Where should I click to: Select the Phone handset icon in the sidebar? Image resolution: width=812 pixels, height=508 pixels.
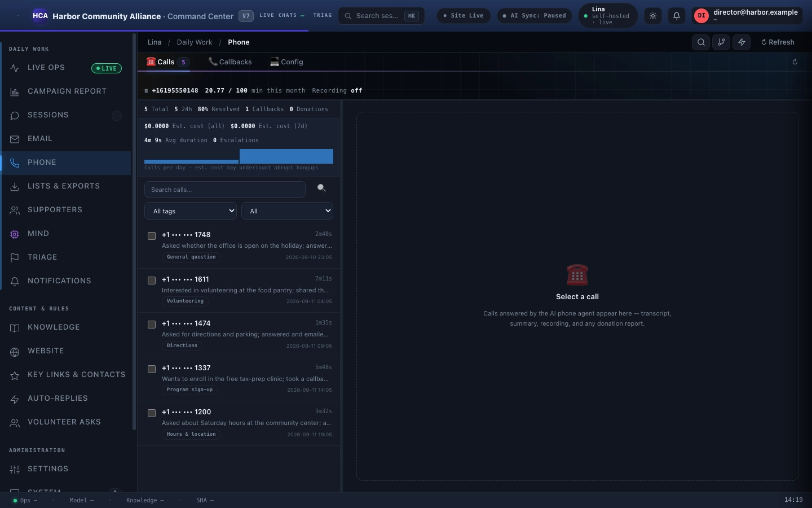pyautogui.click(x=15, y=163)
